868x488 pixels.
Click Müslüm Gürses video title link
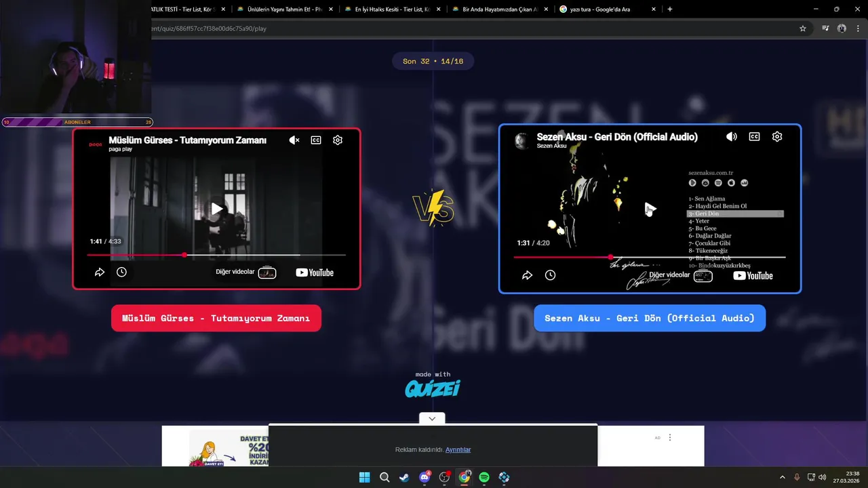click(187, 140)
